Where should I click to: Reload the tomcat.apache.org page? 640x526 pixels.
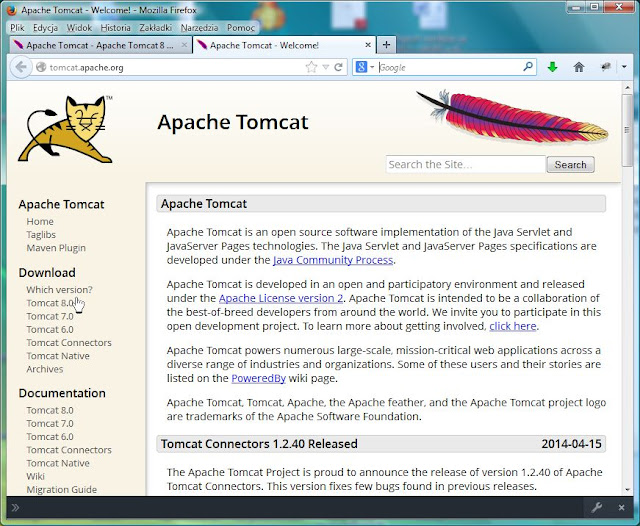point(338,67)
